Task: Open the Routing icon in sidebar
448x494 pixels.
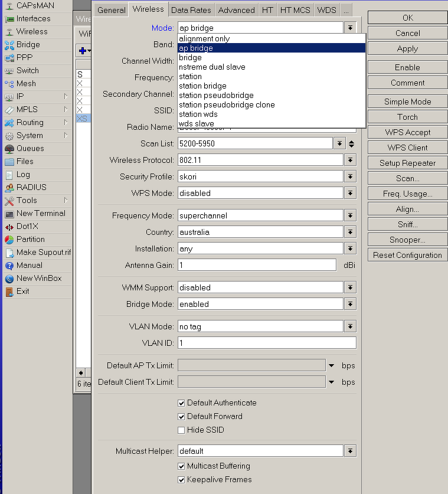Action: pos(9,123)
